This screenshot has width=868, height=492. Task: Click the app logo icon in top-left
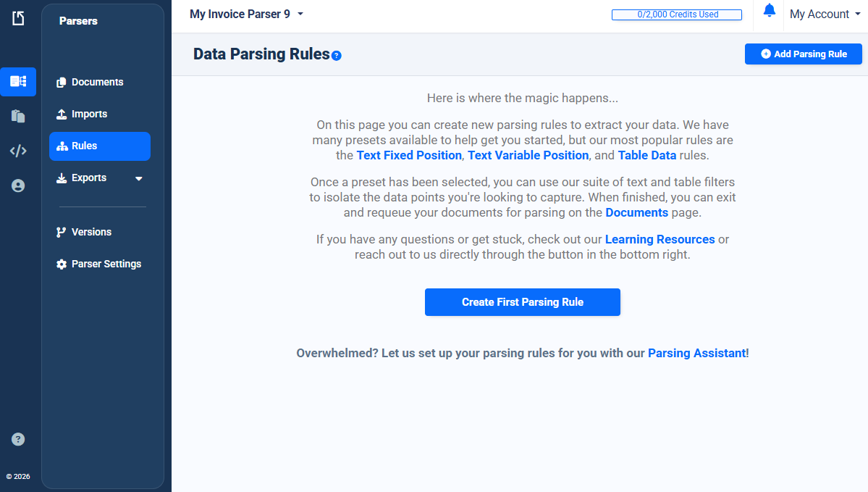[18, 18]
